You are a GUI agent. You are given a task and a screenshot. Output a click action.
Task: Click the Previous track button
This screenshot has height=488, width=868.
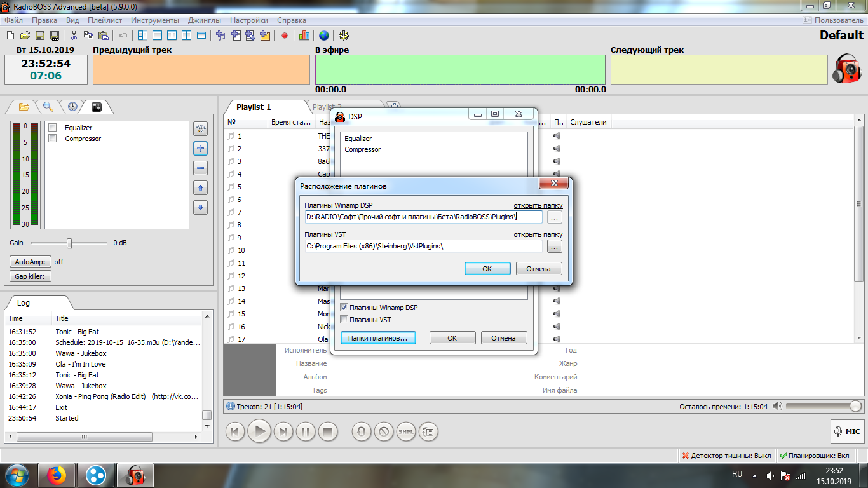pos(235,432)
